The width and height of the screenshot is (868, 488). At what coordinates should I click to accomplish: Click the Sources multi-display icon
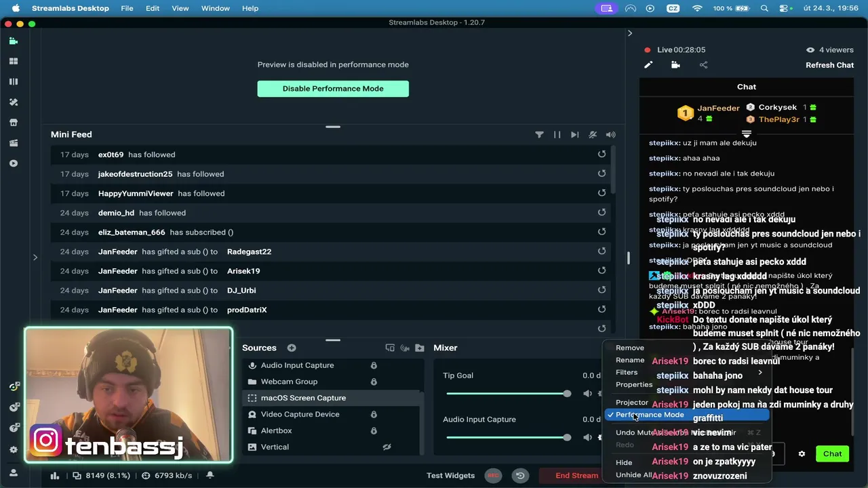[390, 348]
